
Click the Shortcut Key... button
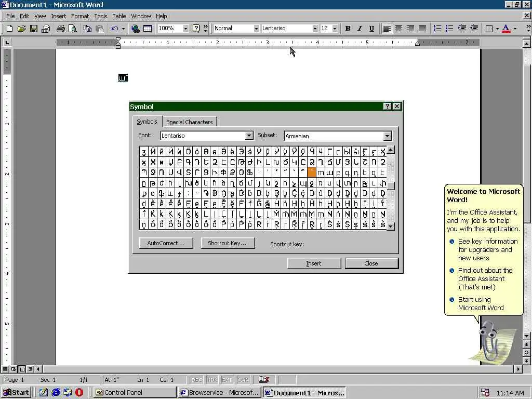pos(228,243)
